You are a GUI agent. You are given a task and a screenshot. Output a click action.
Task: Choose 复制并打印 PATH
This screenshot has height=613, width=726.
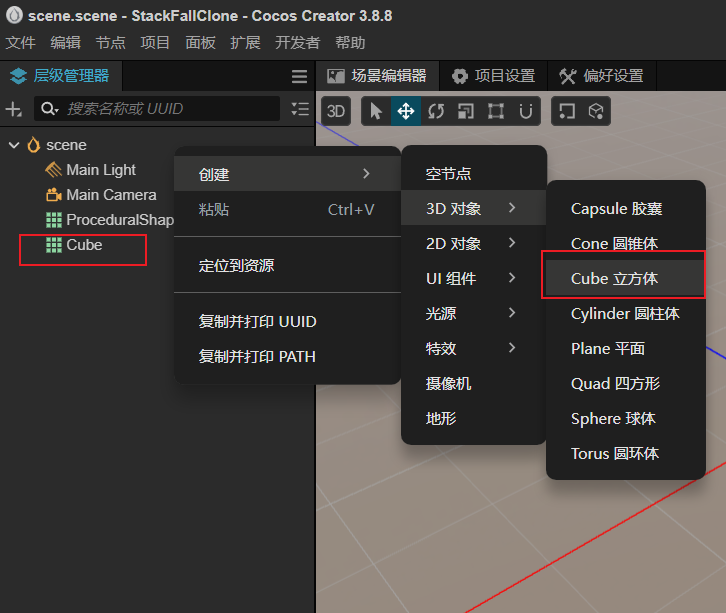pyautogui.click(x=287, y=357)
